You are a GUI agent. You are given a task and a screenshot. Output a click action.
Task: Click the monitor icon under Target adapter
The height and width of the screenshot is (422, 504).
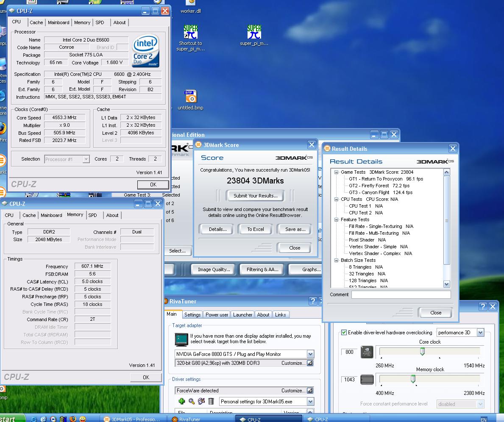[181, 339]
